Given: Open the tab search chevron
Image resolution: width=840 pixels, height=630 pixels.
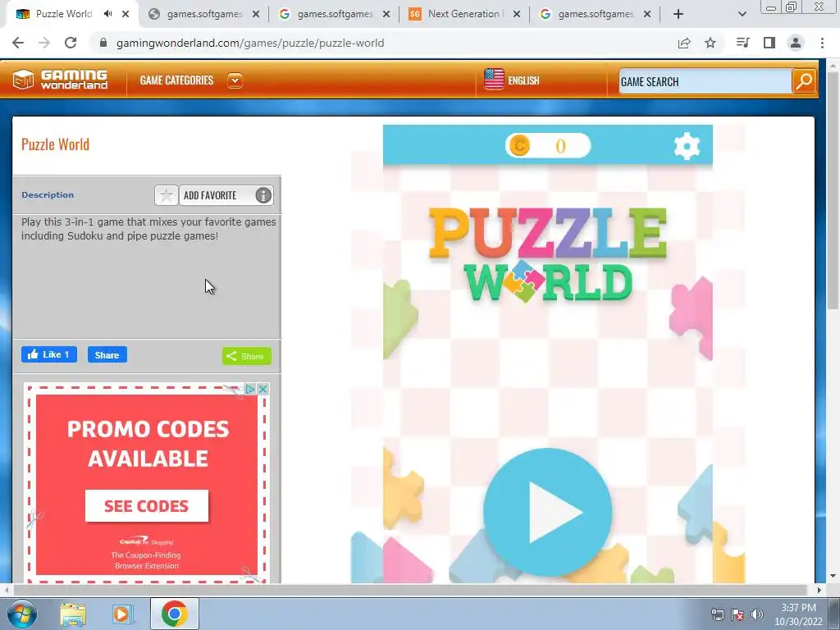Looking at the screenshot, I should coord(742,14).
